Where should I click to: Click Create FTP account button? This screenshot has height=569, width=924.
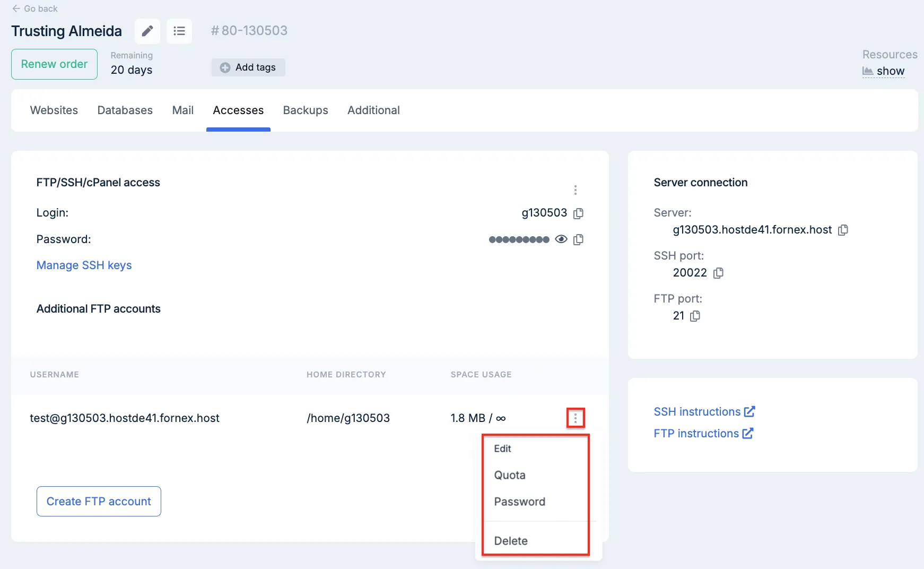[99, 502]
